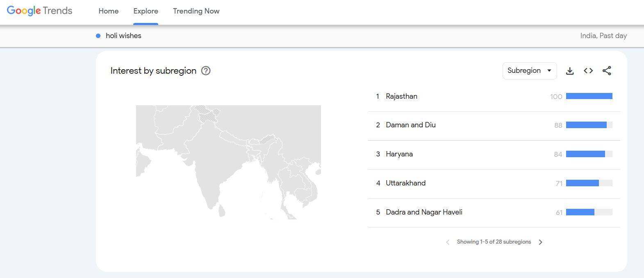
Task: Go to next page of subregions
Action: click(540, 242)
